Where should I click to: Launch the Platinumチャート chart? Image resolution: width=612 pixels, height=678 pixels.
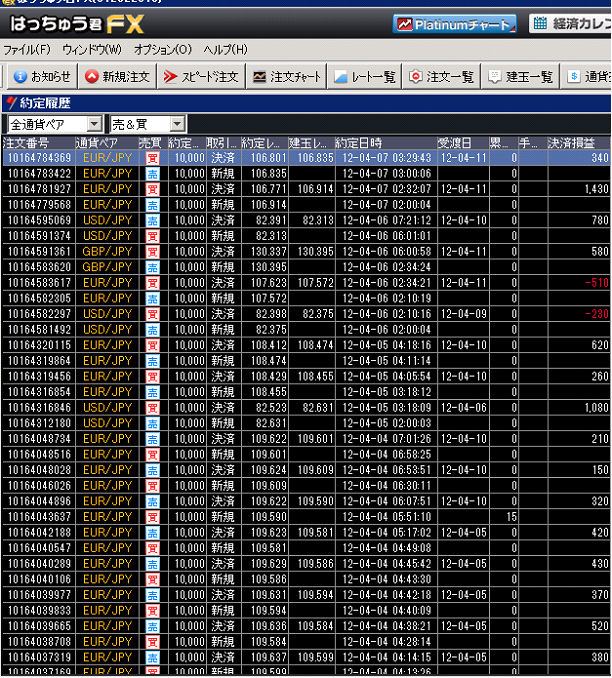pyautogui.click(x=455, y=24)
